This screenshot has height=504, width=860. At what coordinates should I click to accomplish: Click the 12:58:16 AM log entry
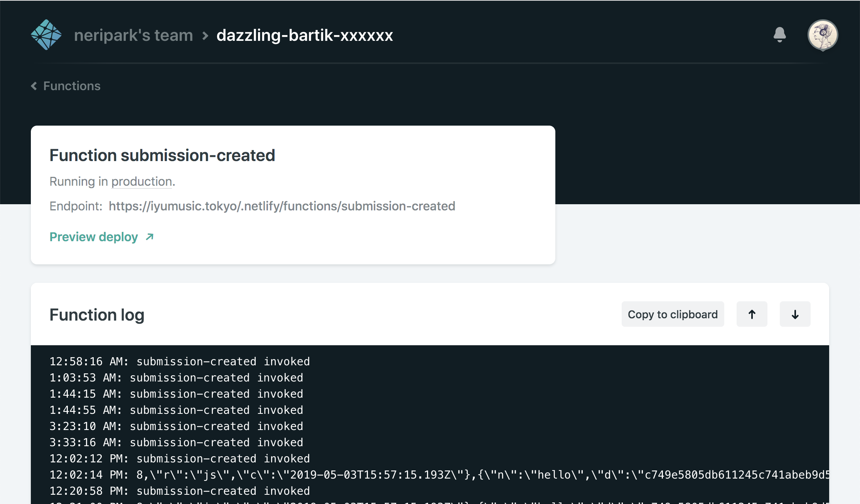(180, 361)
